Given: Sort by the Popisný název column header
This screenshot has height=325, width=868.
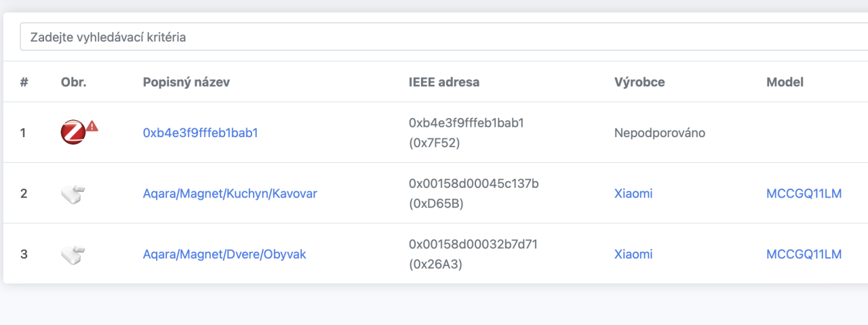Looking at the screenshot, I should 186,82.
